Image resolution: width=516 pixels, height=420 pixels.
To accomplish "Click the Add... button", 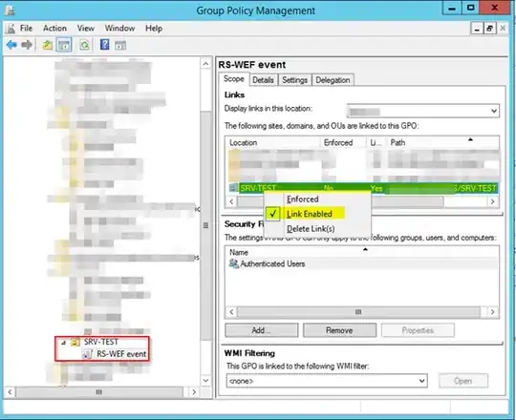I will (x=261, y=330).
